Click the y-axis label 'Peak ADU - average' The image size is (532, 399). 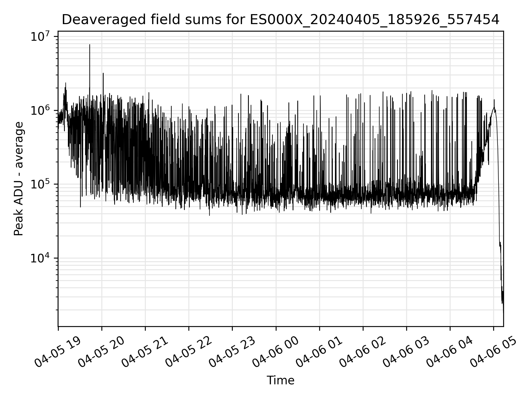click(19, 179)
